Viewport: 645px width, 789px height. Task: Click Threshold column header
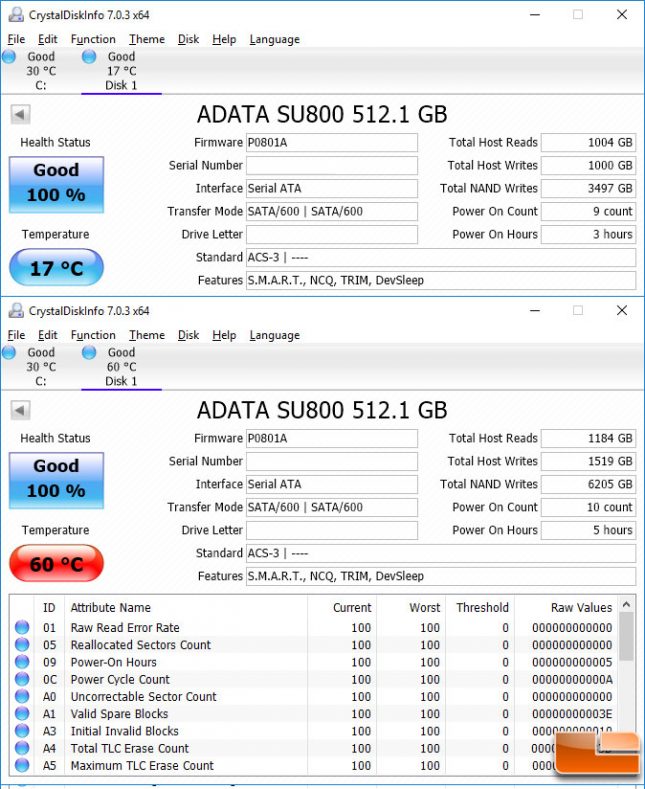[x=480, y=608]
